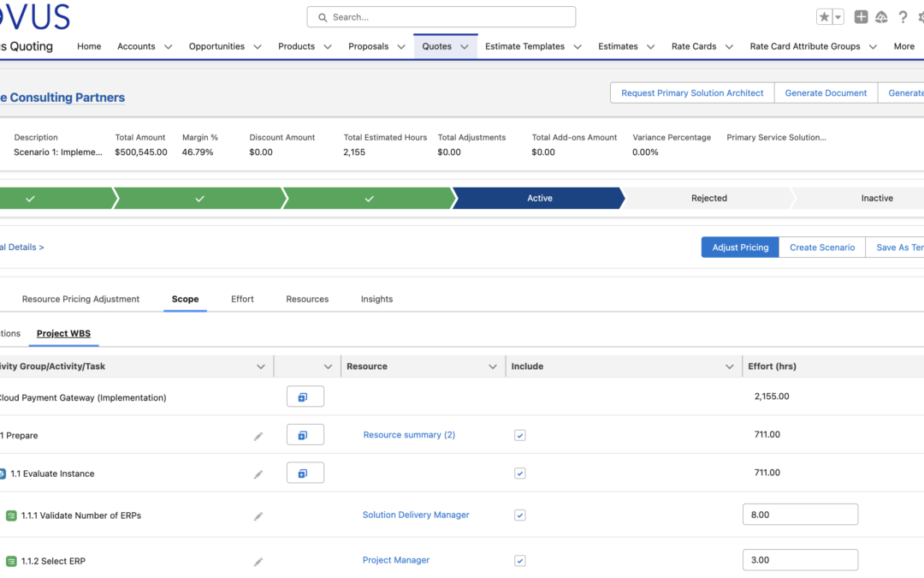This screenshot has width=924, height=578.
Task: Select Opportunities in the navigation bar
Action: coord(217,46)
